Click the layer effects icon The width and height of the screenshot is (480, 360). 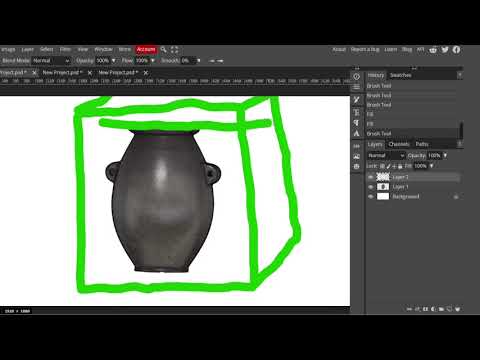(417, 309)
